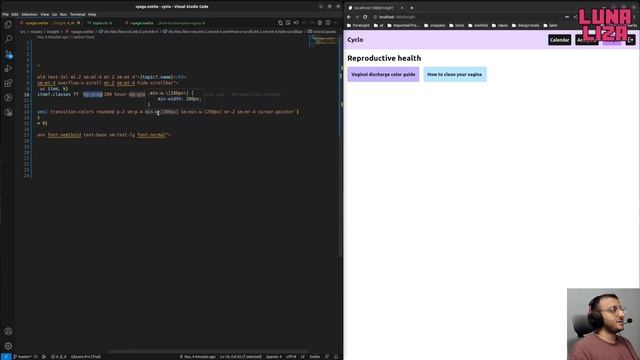Click the LF line ending in status bar

point(303,356)
